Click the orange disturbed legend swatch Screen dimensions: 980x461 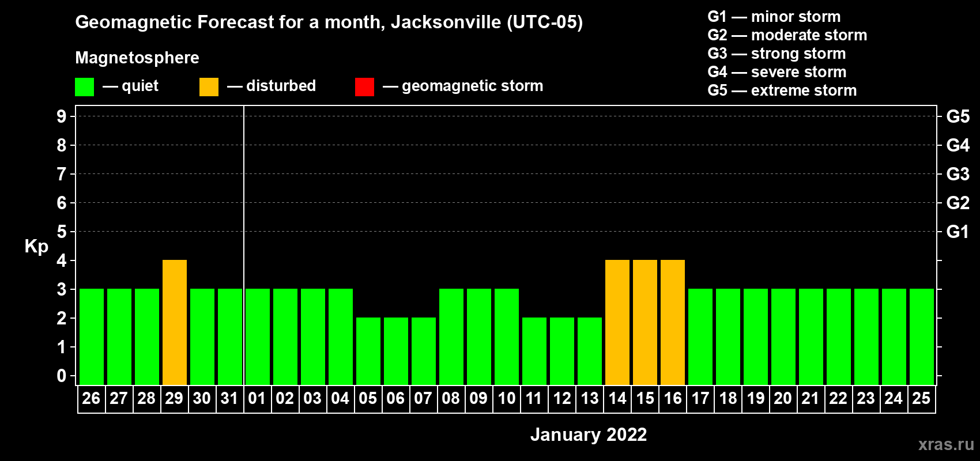pyautogui.click(x=209, y=87)
